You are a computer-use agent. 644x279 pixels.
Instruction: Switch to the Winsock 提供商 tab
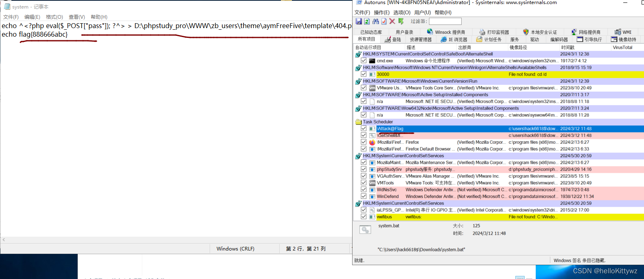click(446, 32)
